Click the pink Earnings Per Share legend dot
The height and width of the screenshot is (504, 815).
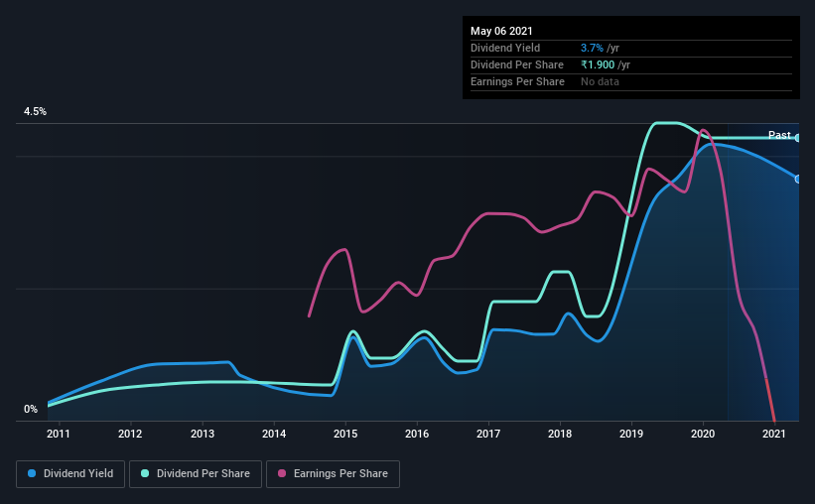tap(282, 473)
